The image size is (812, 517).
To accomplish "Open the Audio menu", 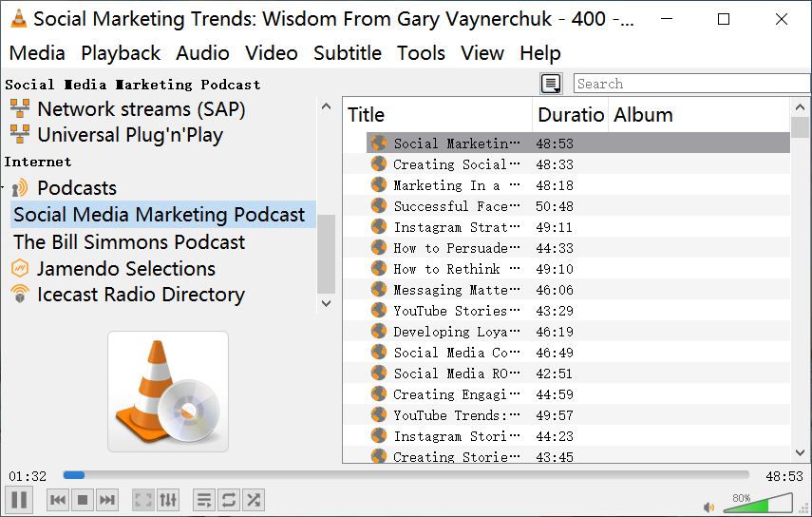I will (202, 53).
